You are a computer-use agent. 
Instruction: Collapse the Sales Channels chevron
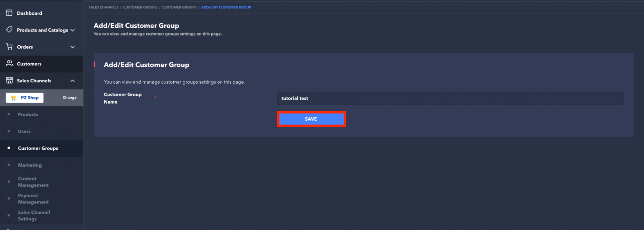[x=72, y=81]
